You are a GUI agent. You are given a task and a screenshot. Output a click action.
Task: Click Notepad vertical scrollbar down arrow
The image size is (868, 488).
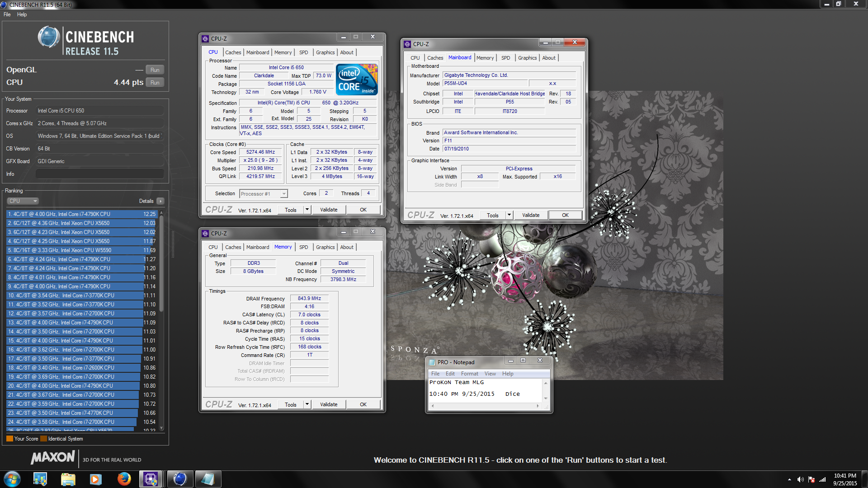[x=546, y=398]
